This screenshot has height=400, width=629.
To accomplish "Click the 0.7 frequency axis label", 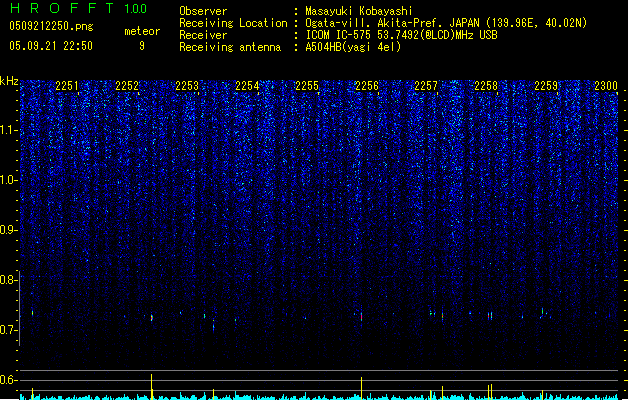I will pyautogui.click(x=8, y=330).
